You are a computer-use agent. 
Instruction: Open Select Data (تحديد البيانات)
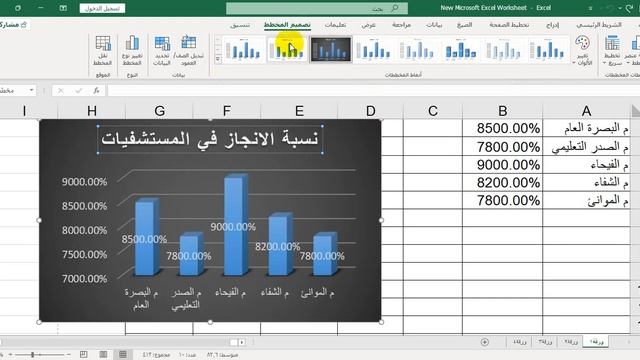162,51
